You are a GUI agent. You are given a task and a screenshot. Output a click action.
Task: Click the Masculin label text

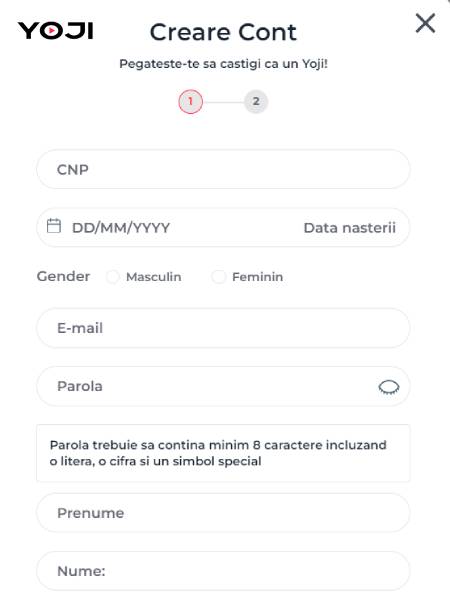click(154, 277)
